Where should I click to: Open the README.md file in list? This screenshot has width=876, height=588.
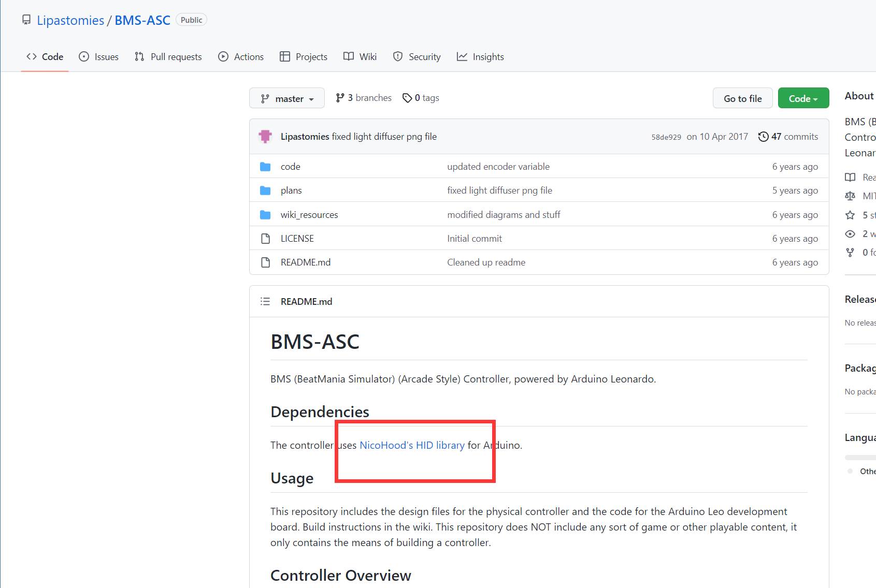[306, 262]
